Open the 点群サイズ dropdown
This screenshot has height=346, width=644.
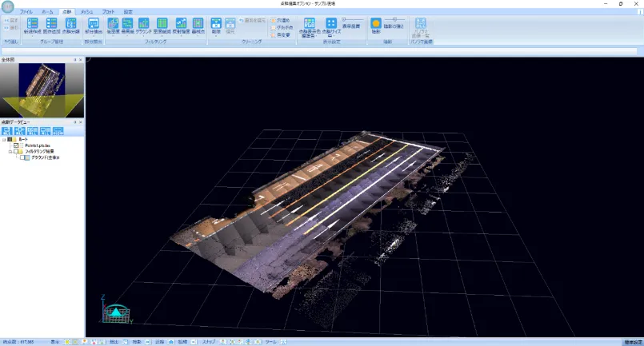(x=330, y=29)
